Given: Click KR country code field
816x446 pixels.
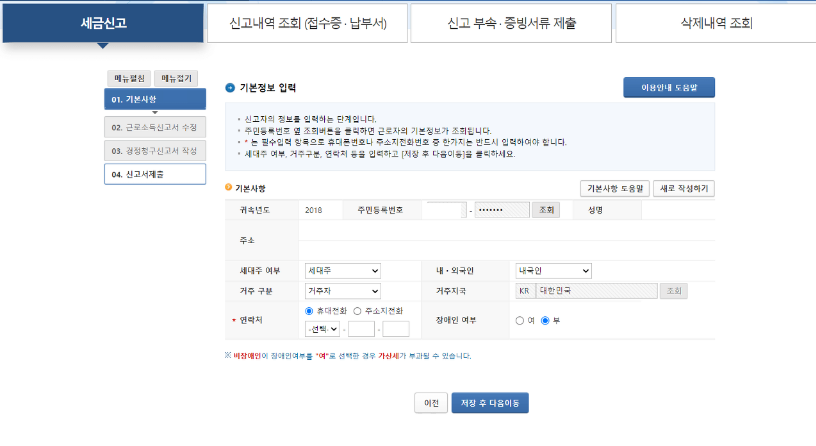Looking at the screenshot, I should pyautogui.click(x=525, y=291).
